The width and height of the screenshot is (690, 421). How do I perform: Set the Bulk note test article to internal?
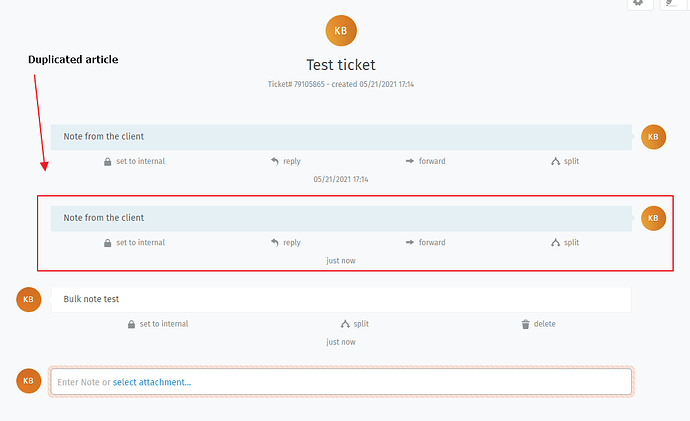pos(158,324)
